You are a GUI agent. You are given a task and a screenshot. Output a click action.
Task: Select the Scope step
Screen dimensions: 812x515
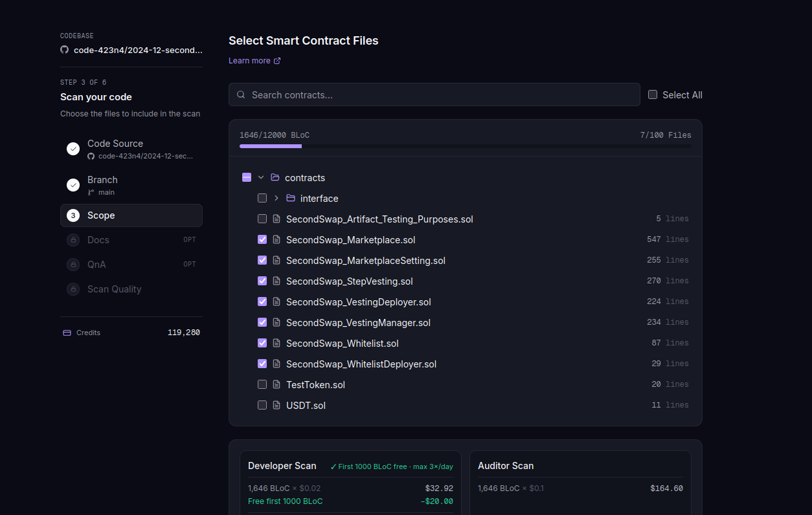coord(131,215)
